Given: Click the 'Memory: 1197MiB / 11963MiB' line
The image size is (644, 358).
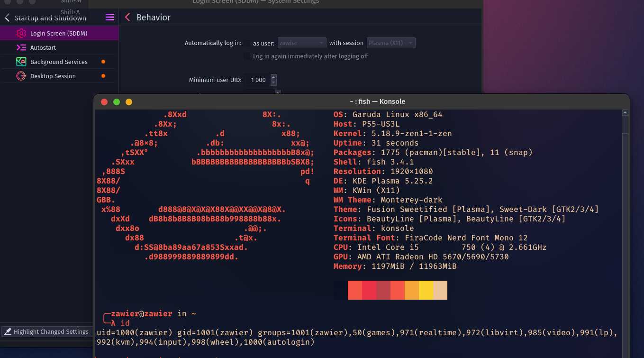Looking at the screenshot, I should 395,266.
